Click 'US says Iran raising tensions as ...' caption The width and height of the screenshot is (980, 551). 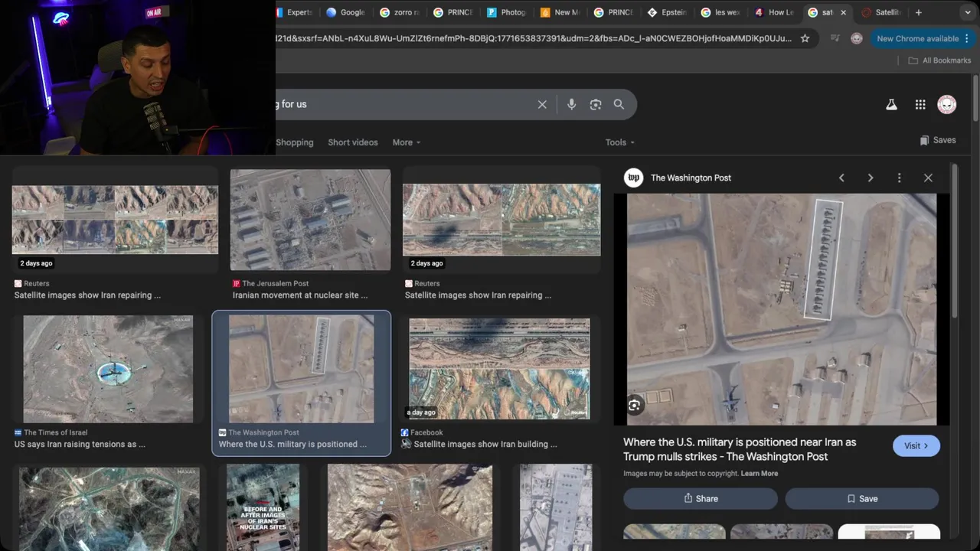pos(80,445)
